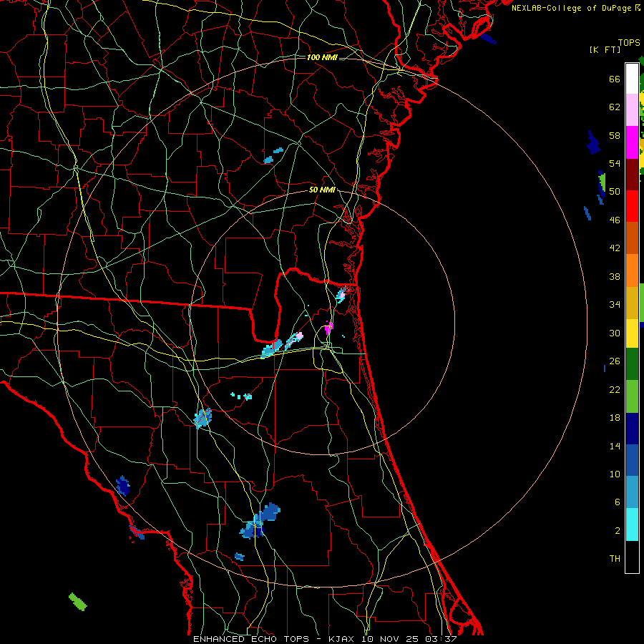The image size is (644, 644).
Task: Click legend value "14"
Action: pos(615,446)
